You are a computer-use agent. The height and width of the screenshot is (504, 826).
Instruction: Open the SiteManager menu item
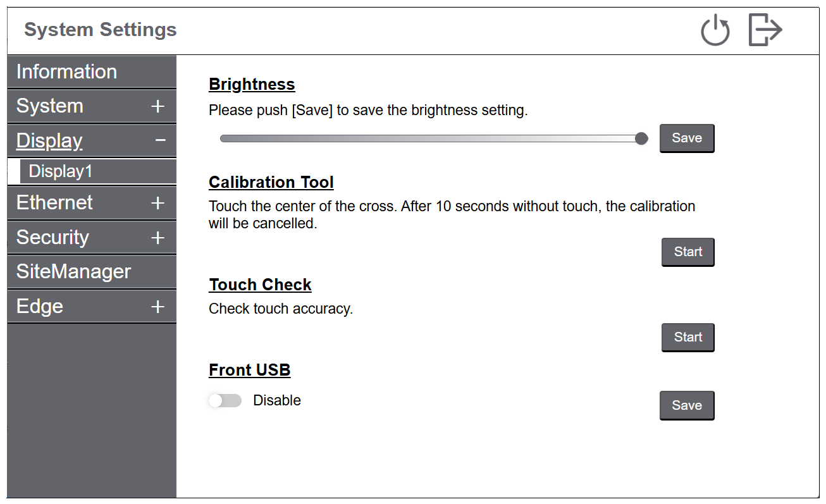pyautogui.click(x=73, y=272)
